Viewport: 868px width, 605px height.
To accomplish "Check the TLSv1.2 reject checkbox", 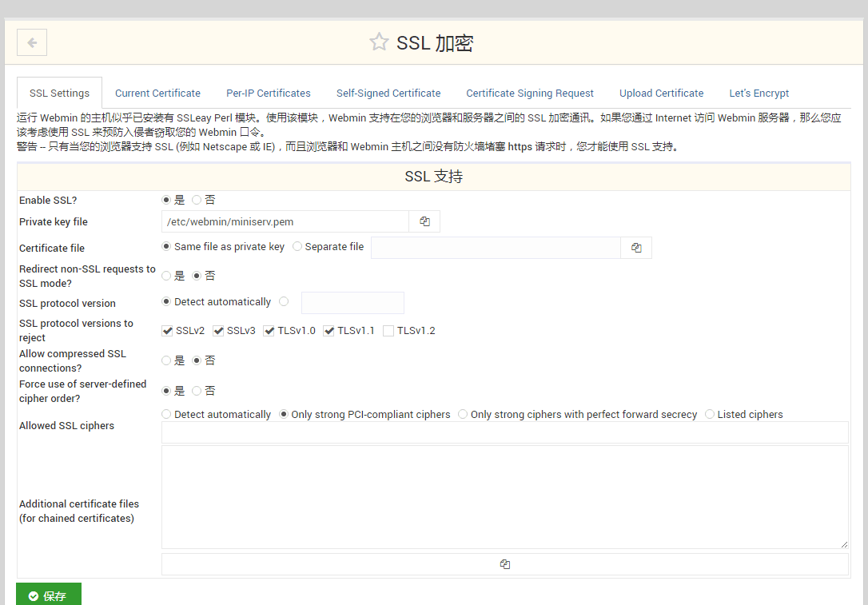I will point(388,331).
